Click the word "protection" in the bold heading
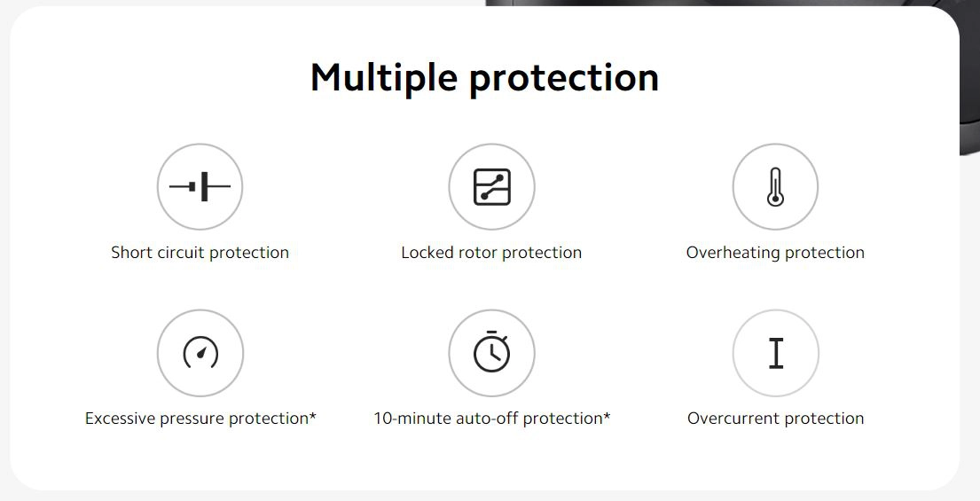980x501 pixels. coord(564,79)
